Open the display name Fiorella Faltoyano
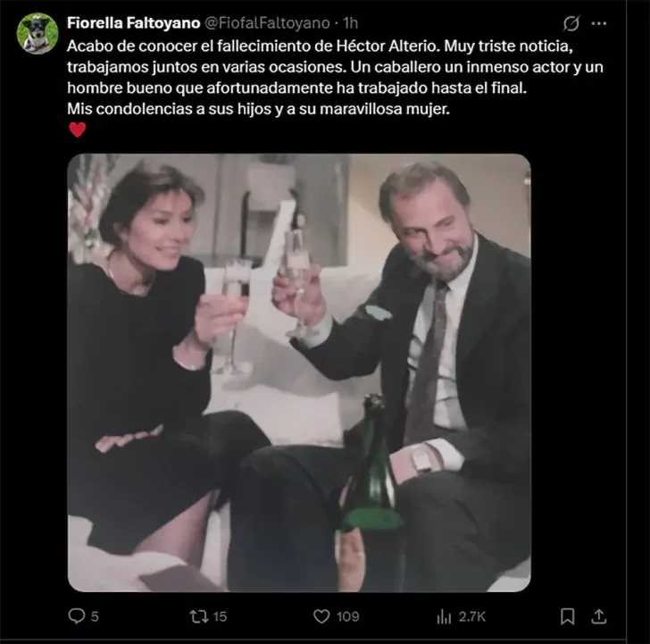This screenshot has height=644, width=650. click(135, 21)
